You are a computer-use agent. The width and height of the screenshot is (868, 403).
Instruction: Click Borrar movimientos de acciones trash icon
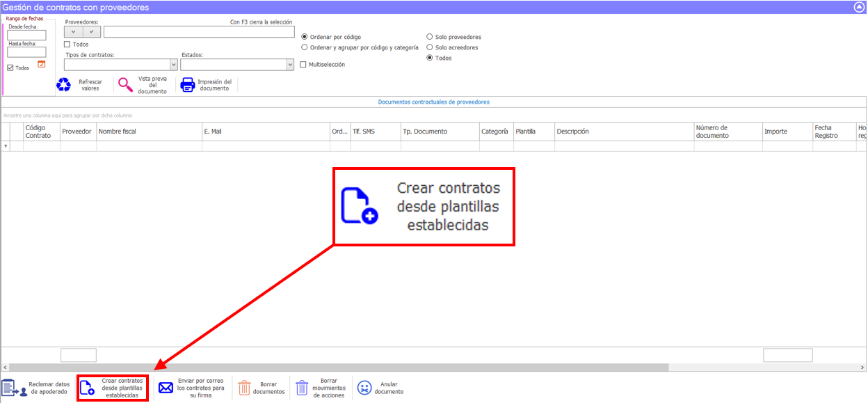tap(304, 388)
